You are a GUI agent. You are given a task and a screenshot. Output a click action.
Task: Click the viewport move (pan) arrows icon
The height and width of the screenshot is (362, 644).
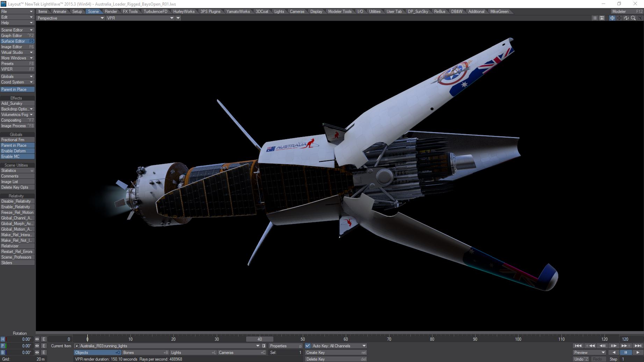619,18
